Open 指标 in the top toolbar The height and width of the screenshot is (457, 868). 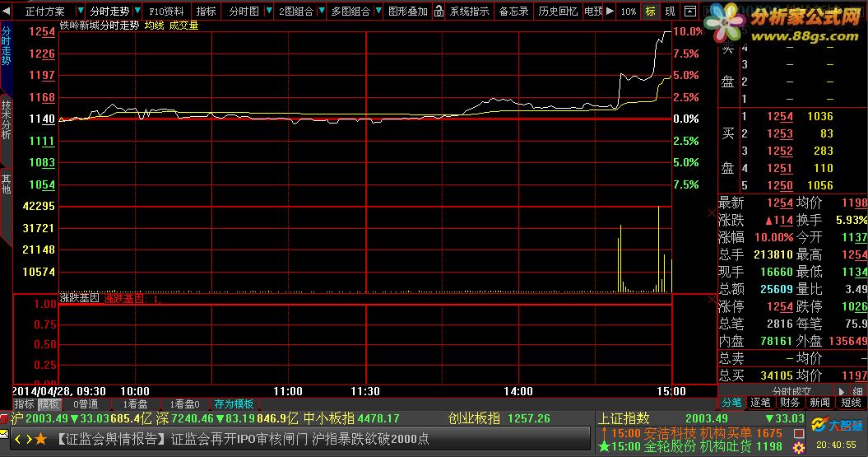point(206,11)
